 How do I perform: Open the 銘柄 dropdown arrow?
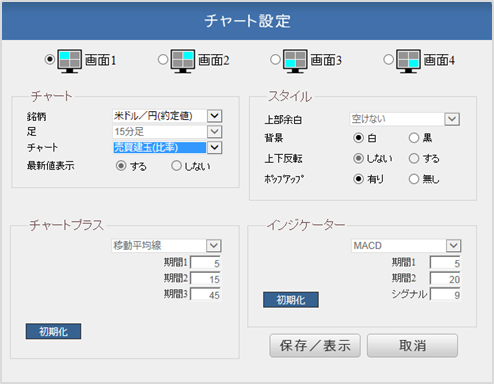[214, 116]
